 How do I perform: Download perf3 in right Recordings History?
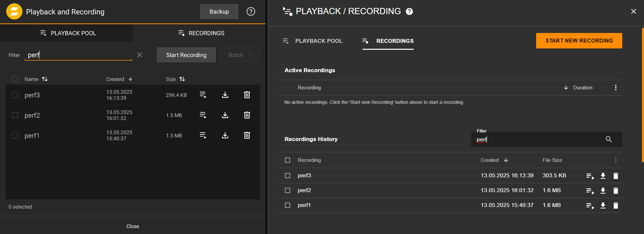tap(603, 176)
